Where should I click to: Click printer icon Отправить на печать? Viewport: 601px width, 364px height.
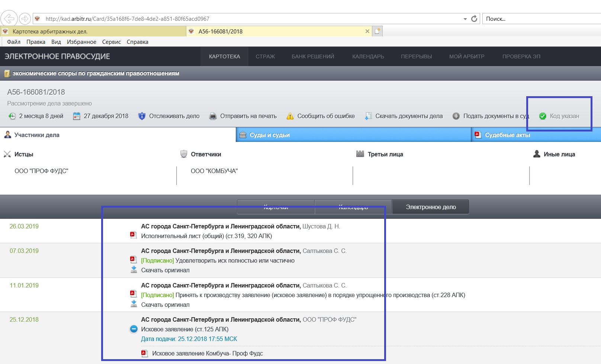213,116
